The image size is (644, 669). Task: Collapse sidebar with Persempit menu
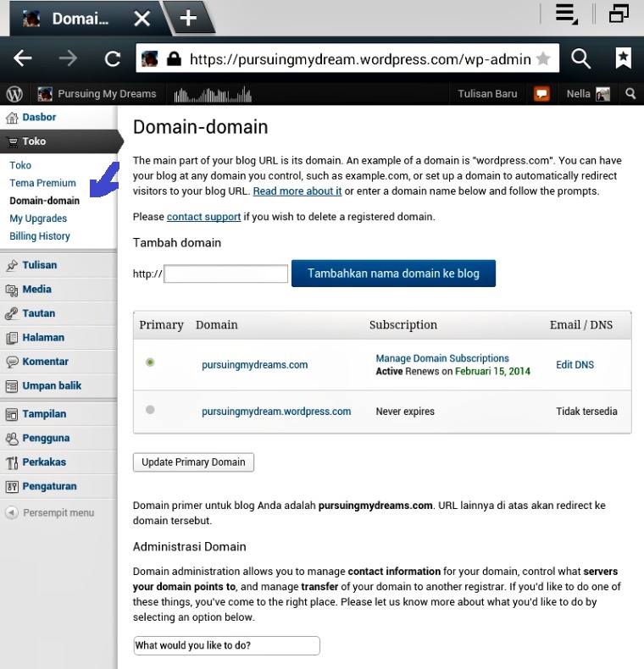pos(50,512)
